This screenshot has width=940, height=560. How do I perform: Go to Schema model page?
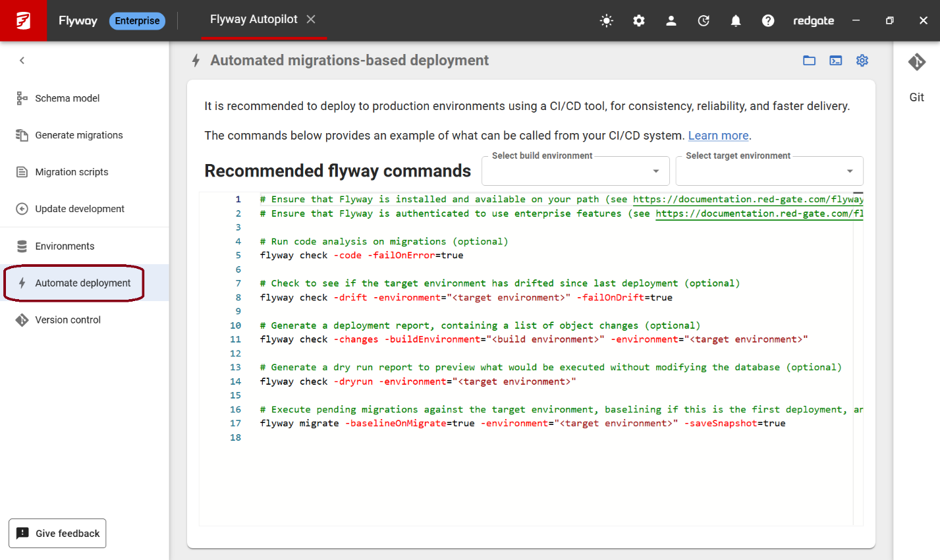[x=67, y=98]
